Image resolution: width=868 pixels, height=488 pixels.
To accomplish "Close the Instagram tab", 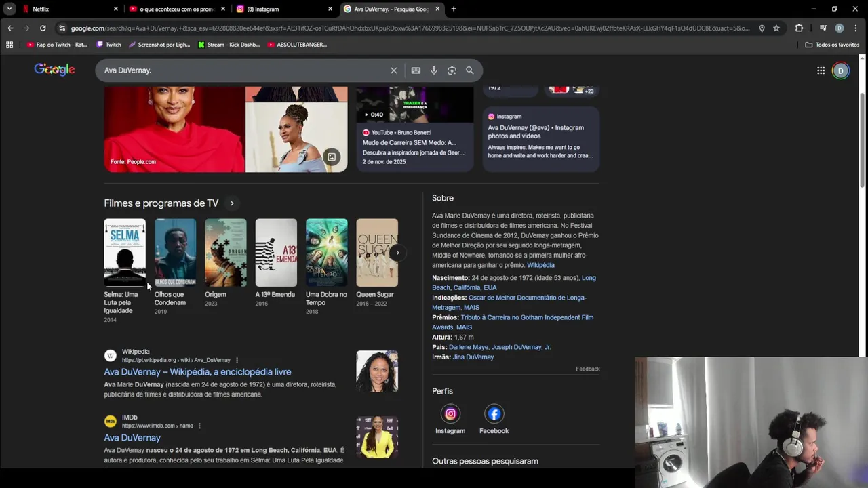I will 330,9.
